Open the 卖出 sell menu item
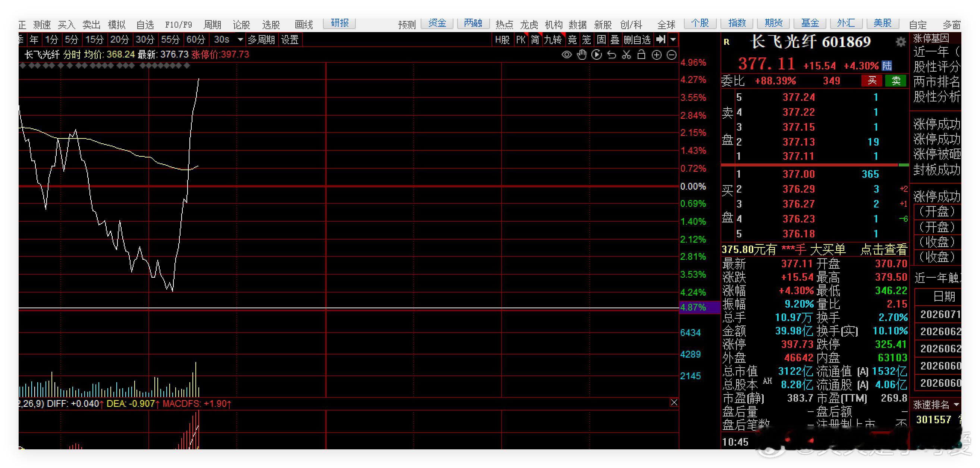The image size is (980, 468). tap(91, 25)
